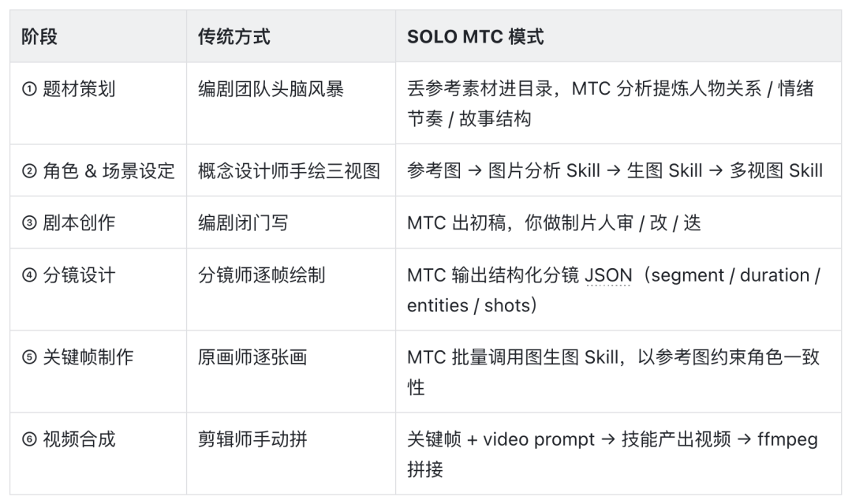Select the ④ 分镜设计 stage cell
Image resolution: width=852 pixels, height=504 pixels.
[x=69, y=275]
